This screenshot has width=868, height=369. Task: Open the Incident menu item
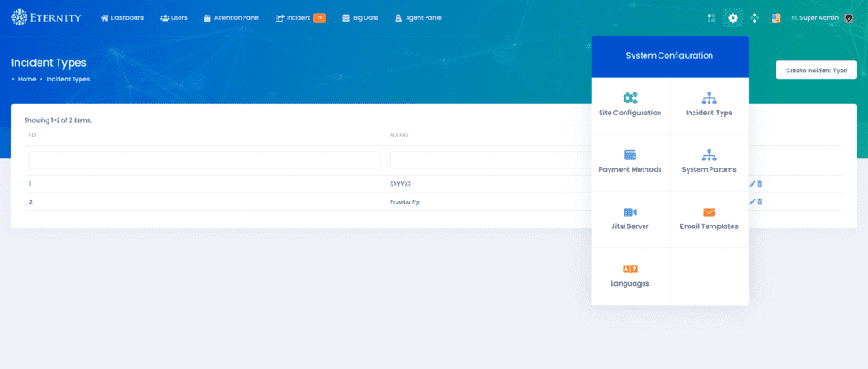[x=301, y=18]
